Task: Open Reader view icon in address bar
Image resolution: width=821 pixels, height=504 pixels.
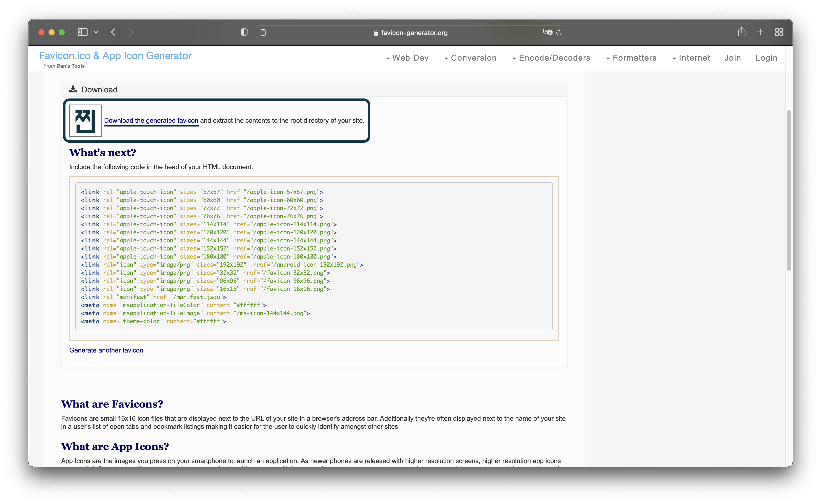Action: 263,32
